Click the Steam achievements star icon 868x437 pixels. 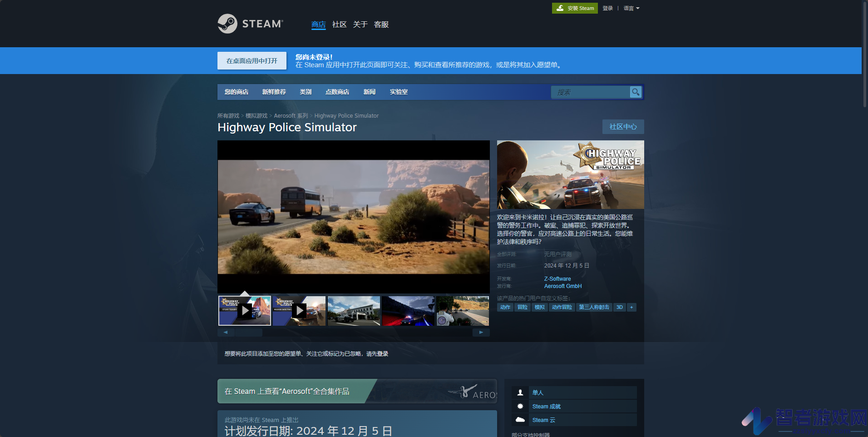coord(520,406)
